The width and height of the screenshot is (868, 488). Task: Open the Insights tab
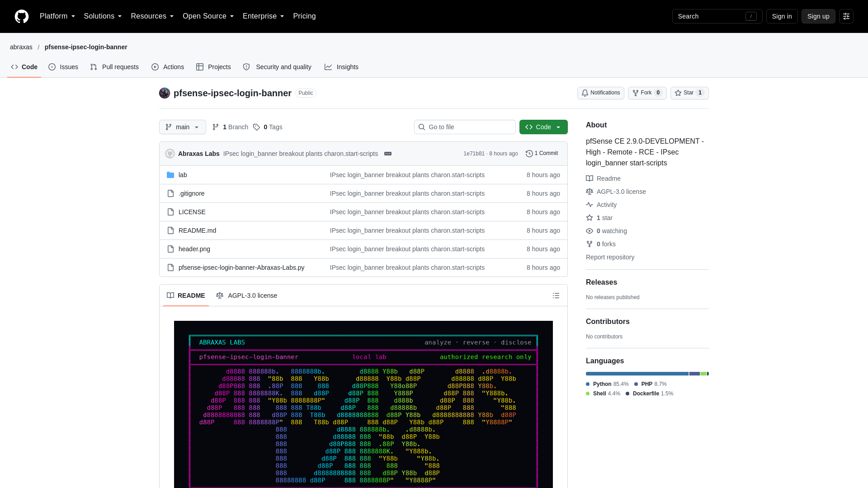pyautogui.click(x=341, y=67)
